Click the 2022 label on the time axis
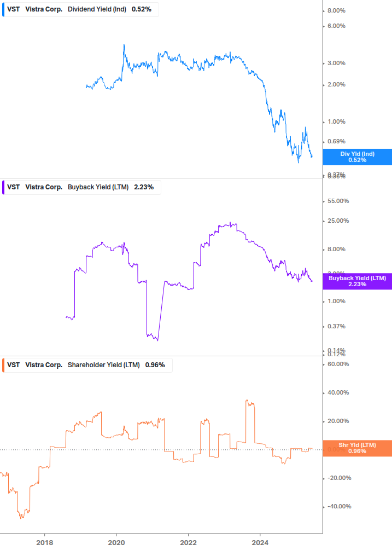 [189, 543]
